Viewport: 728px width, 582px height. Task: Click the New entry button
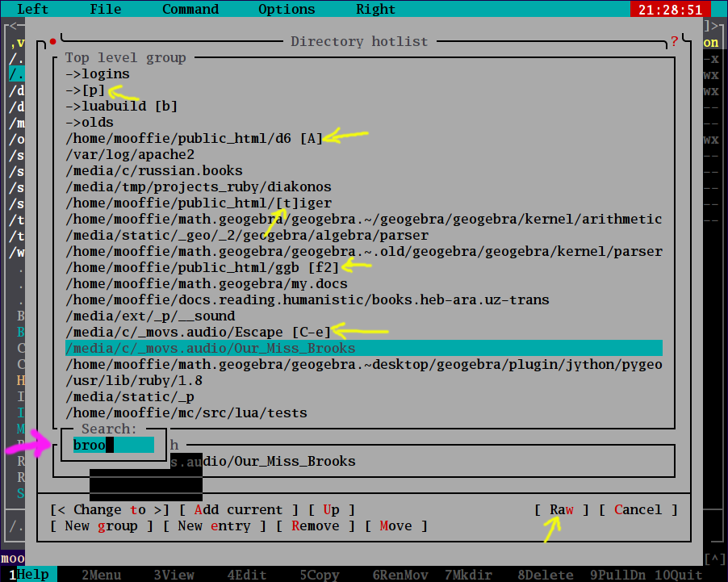(x=214, y=525)
